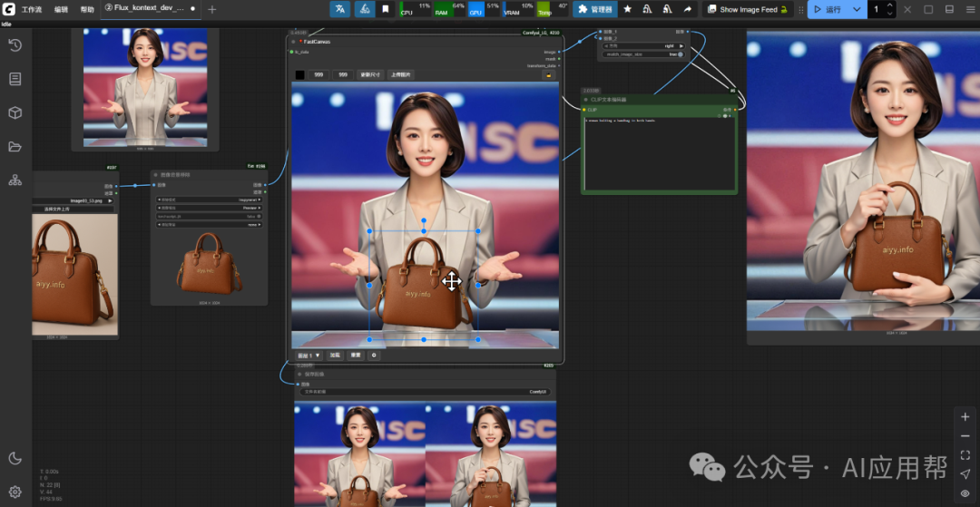Open the background 'none' dropdown
The image size is (980, 507).
(x=210, y=224)
